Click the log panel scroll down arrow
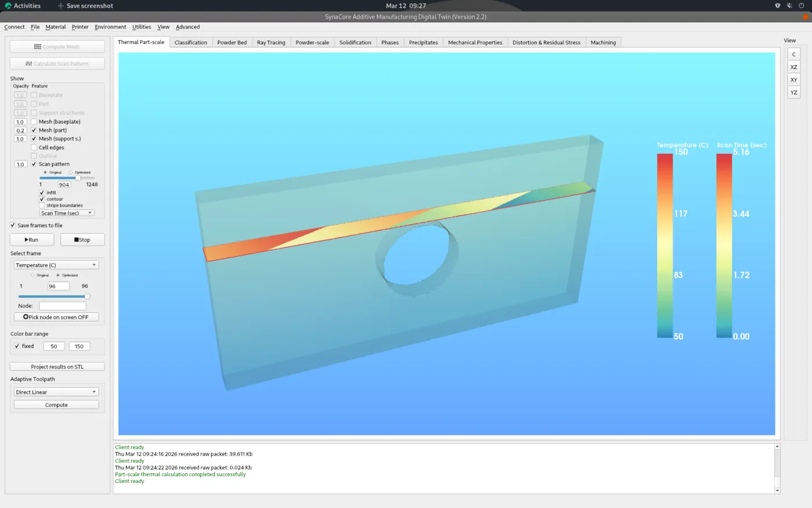This screenshot has height=508, width=812. click(777, 491)
